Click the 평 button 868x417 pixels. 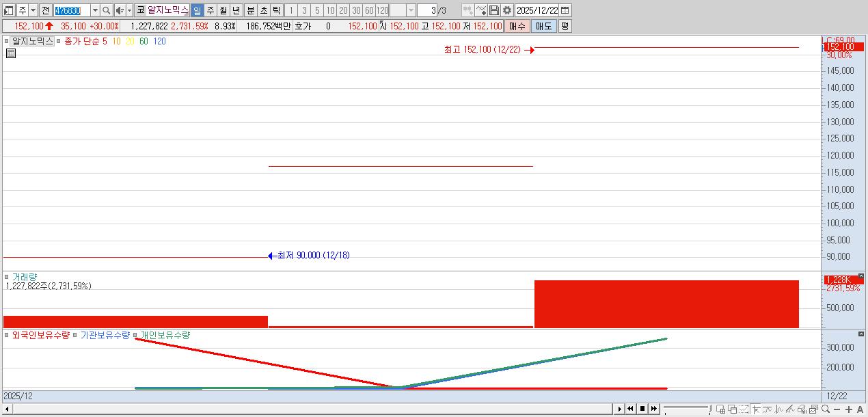pyautogui.click(x=565, y=26)
